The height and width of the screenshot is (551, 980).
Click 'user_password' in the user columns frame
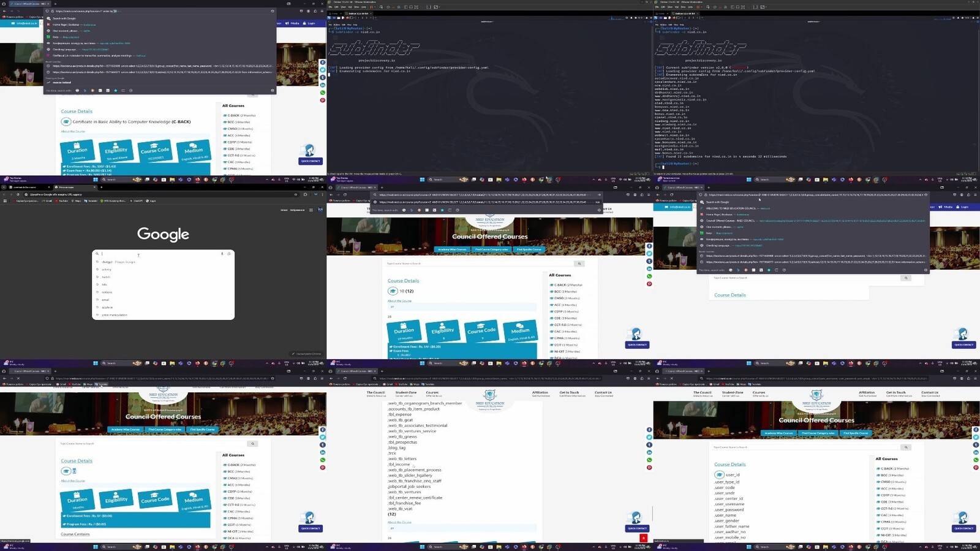pyautogui.click(x=729, y=510)
